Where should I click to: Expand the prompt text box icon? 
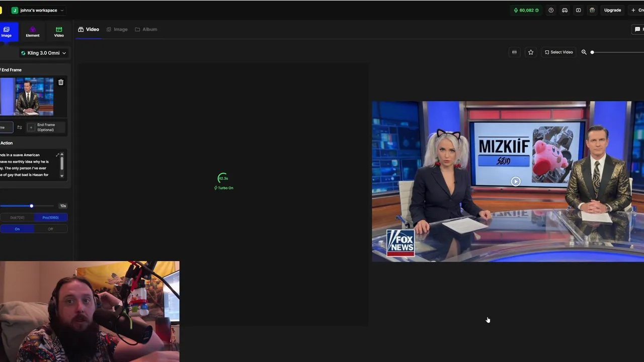[57, 155]
